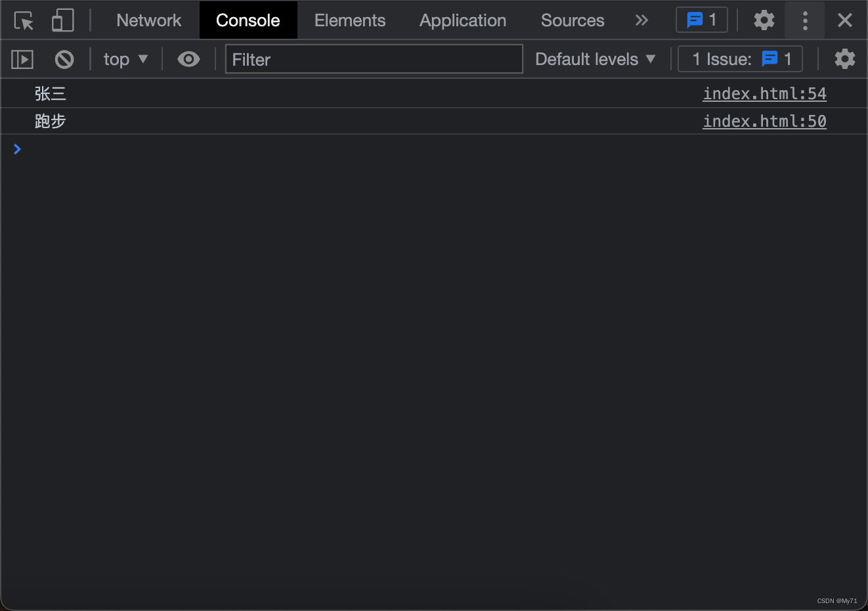Clear the console output
The width and height of the screenshot is (868, 611).
pos(64,60)
